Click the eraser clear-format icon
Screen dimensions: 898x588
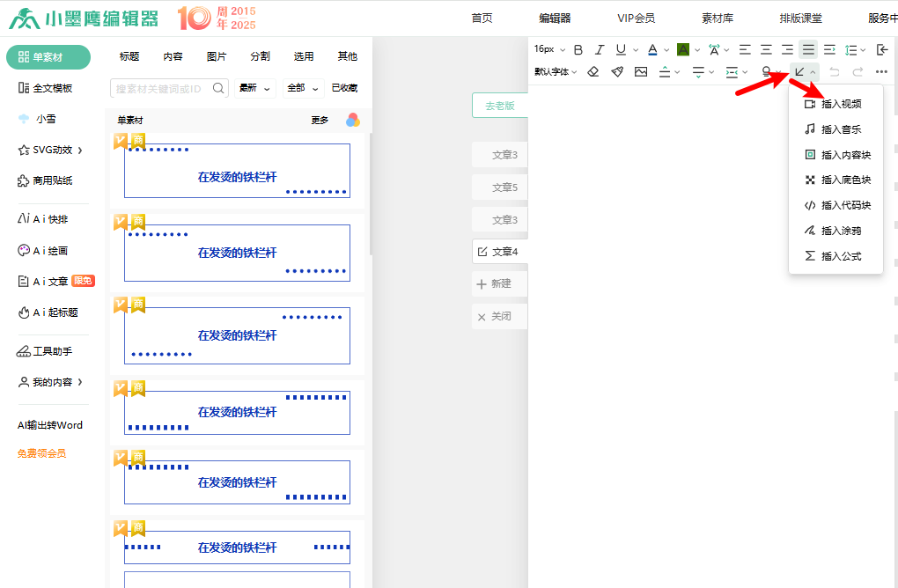593,71
